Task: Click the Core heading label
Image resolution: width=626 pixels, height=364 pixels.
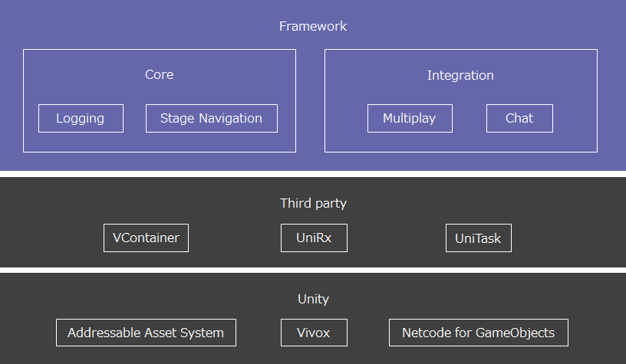Action: (x=160, y=74)
